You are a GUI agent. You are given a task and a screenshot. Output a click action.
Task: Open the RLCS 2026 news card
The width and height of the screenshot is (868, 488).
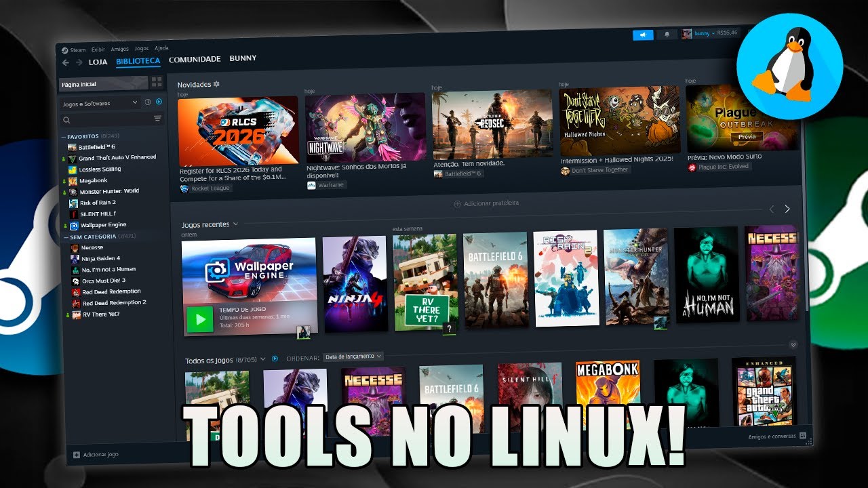pyautogui.click(x=238, y=131)
